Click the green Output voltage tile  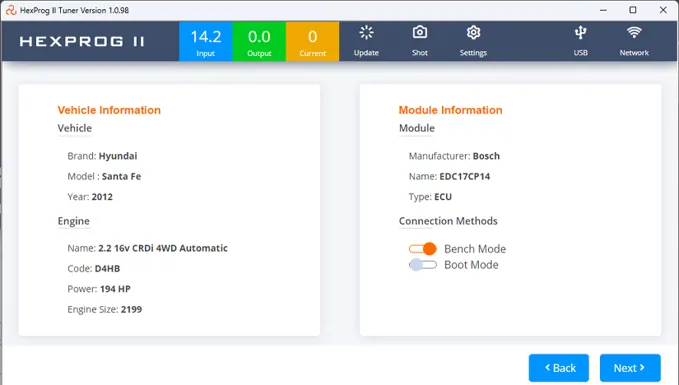coord(259,42)
